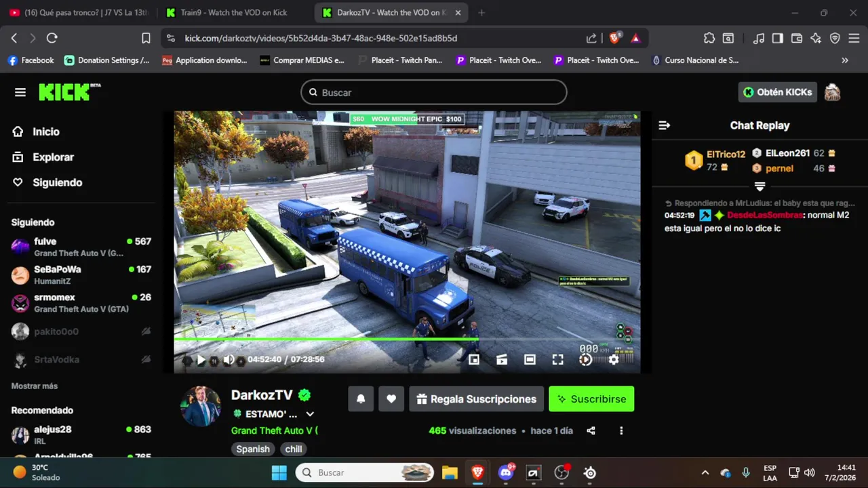This screenshot has height=488, width=868.
Task: Open Facebook bookmark
Action: pos(31,60)
